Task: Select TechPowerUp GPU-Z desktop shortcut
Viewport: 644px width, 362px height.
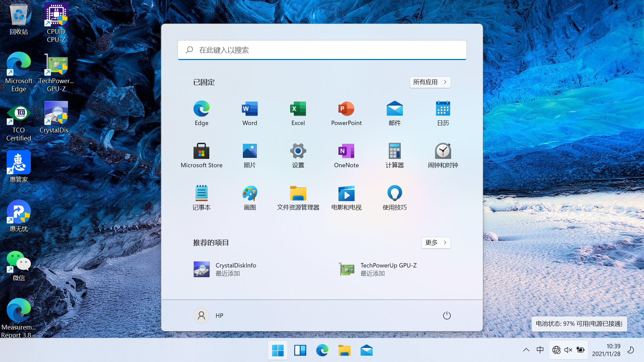Action: tap(56, 72)
